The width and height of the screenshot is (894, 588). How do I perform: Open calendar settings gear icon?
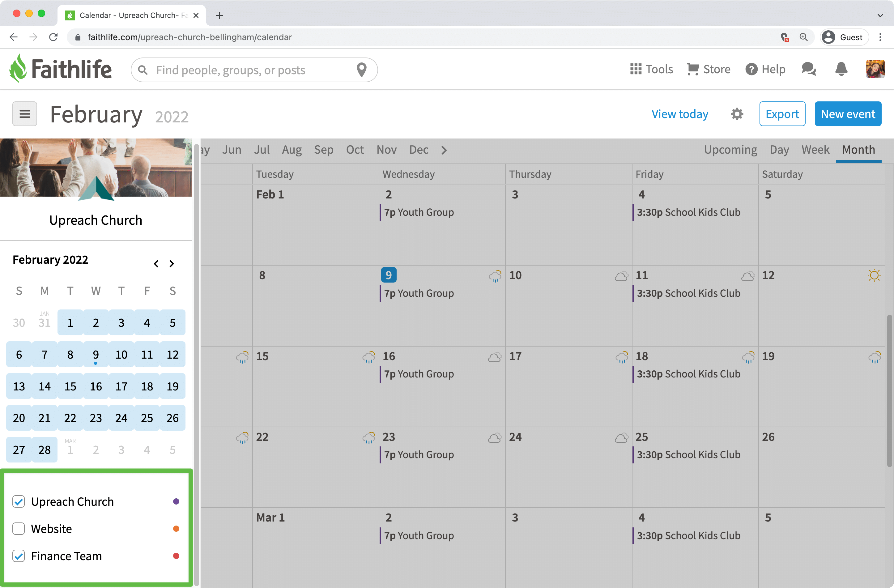coord(737,114)
